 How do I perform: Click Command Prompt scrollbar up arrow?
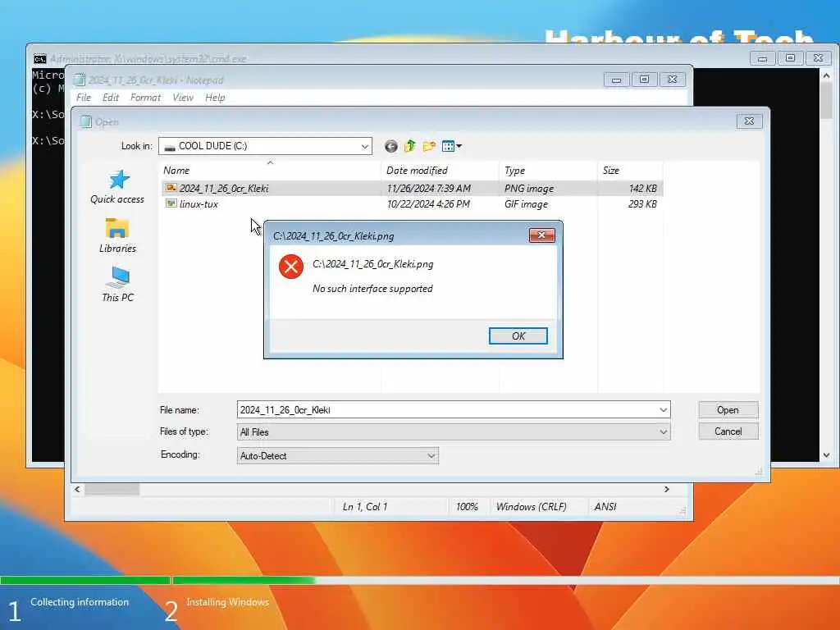click(x=826, y=76)
